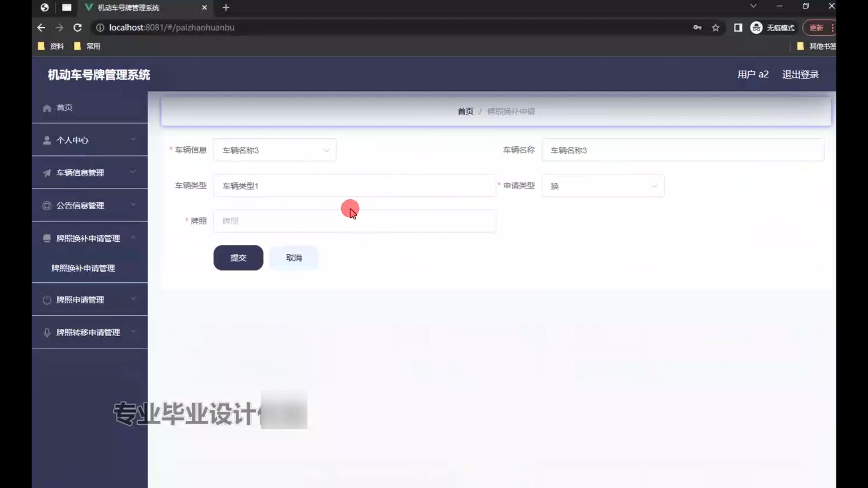Click the 个人中心 user icon
Screen dimensions: 868x488
47,140
